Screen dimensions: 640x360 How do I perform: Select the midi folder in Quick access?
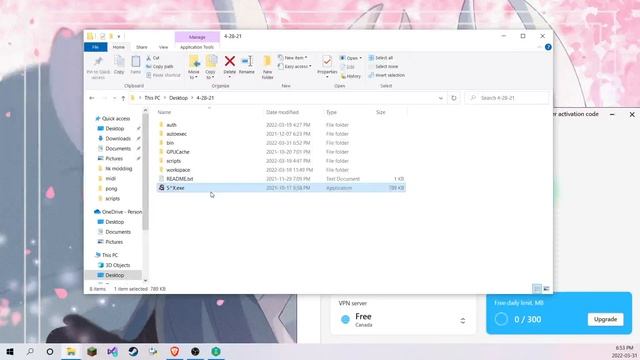click(111, 178)
